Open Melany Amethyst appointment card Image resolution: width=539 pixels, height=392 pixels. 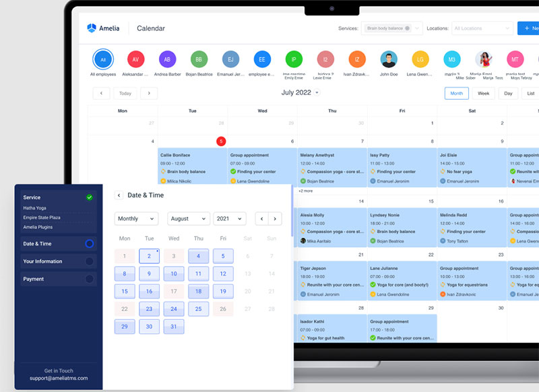coord(332,168)
